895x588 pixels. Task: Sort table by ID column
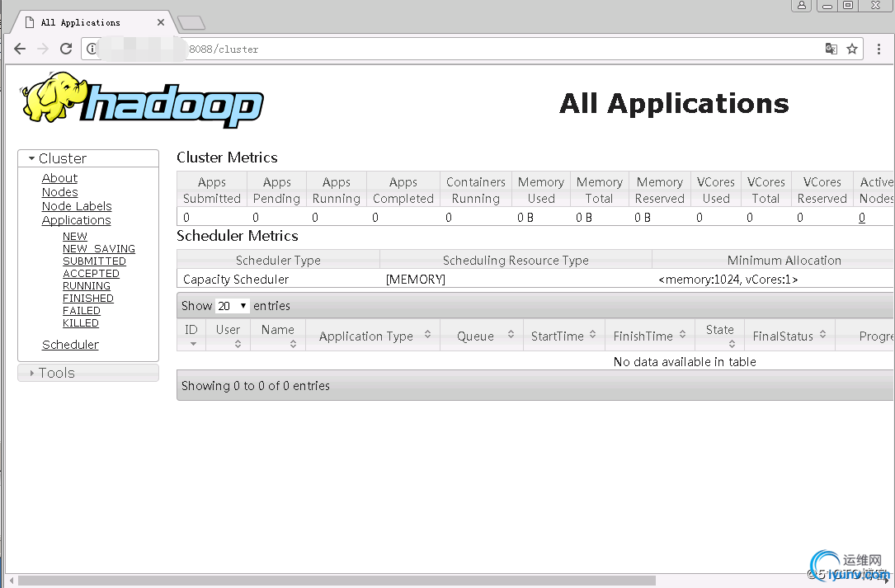pos(191,335)
